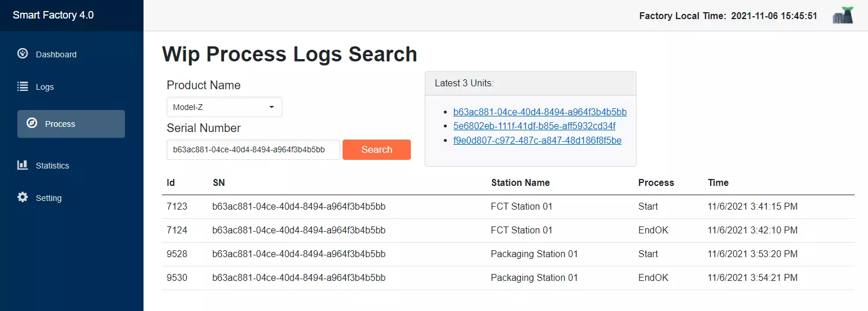Click the Dashboard gauge icon

click(23, 54)
